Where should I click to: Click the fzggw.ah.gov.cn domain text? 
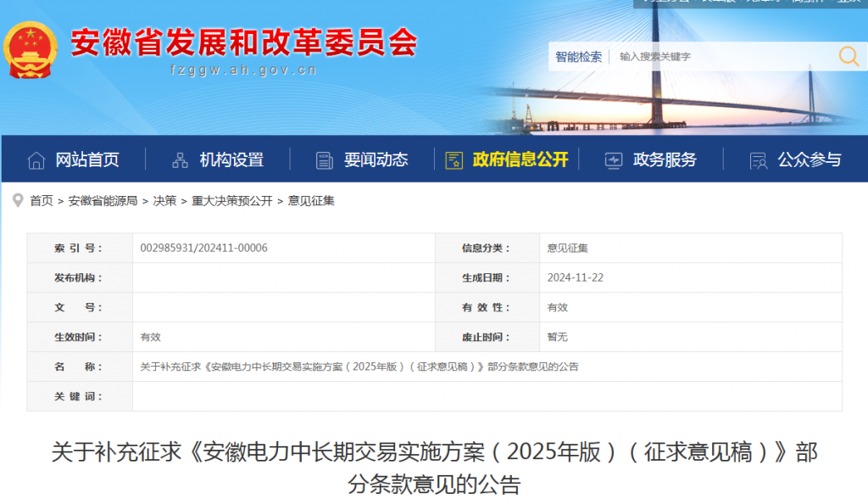tap(243, 70)
